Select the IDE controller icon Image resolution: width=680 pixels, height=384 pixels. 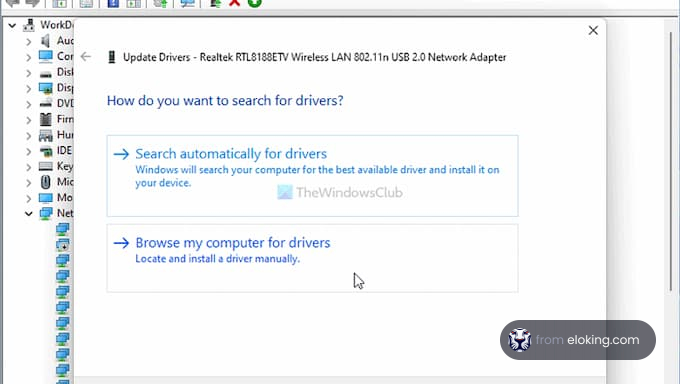(x=45, y=151)
